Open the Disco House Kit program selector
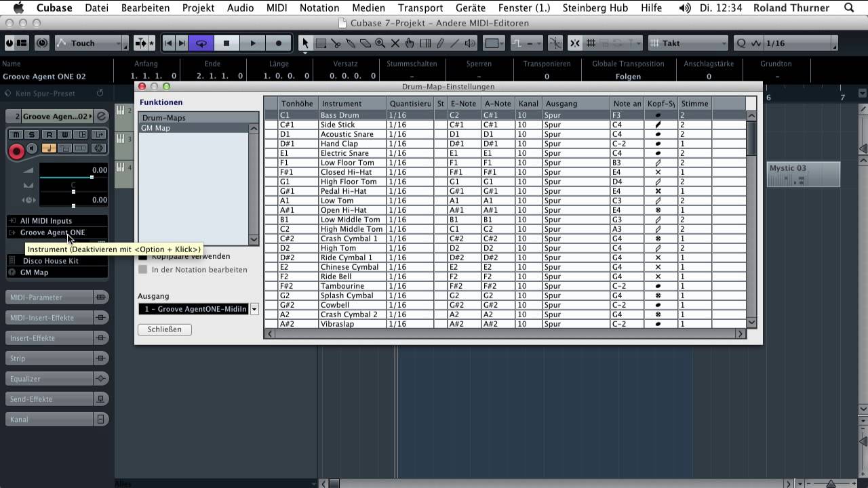The width and height of the screenshot is (868, 488). 57,261
